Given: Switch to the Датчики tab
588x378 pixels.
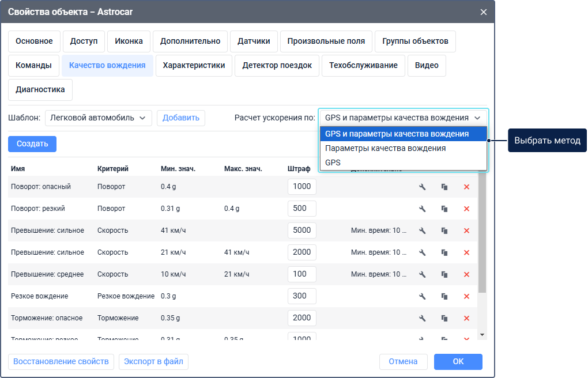Looking at the screenshot, I should [x=254, y=41].
